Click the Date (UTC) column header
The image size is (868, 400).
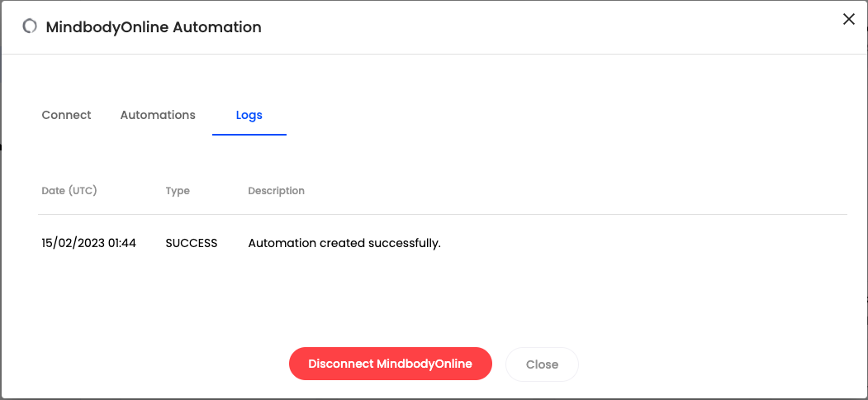[x=69, y=191]
